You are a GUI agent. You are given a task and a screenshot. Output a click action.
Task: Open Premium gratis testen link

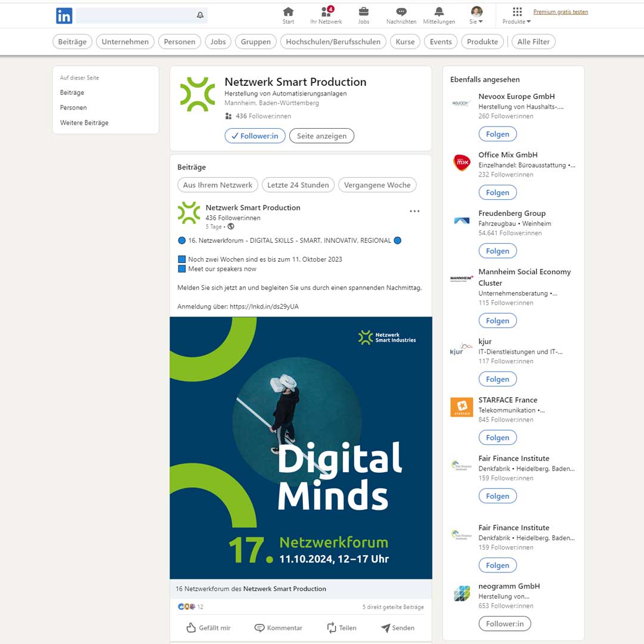[561, 12]
